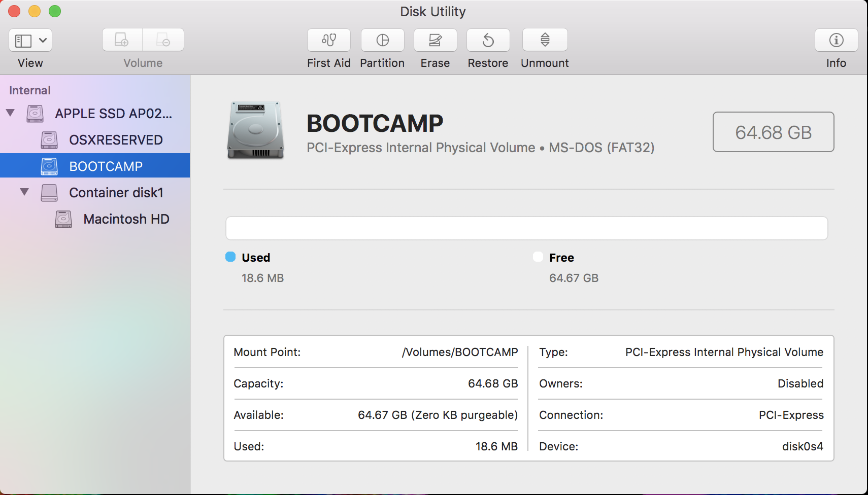Click the large BOOTCAMP hard drive image

(x=255, y=130)
